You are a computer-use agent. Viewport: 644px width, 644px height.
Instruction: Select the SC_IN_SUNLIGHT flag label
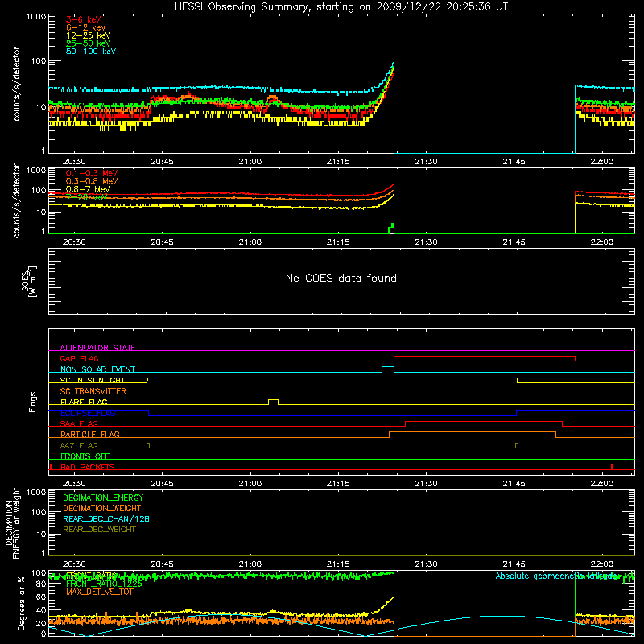click(93, 380)
